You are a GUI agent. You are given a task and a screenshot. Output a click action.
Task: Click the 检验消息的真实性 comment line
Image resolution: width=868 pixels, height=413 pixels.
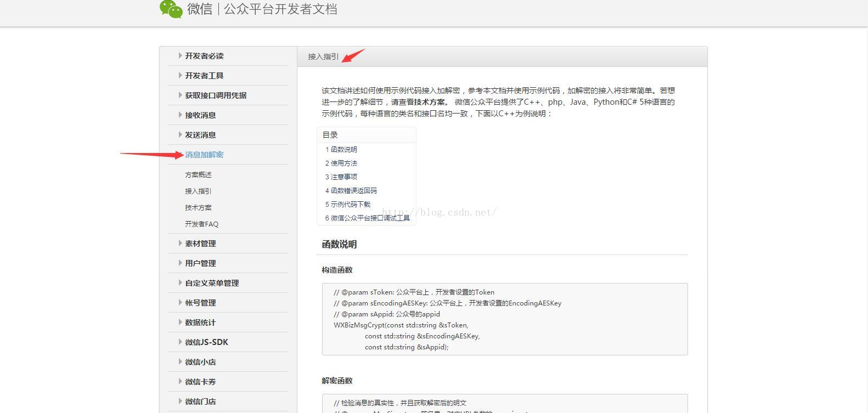coord(400,403)
